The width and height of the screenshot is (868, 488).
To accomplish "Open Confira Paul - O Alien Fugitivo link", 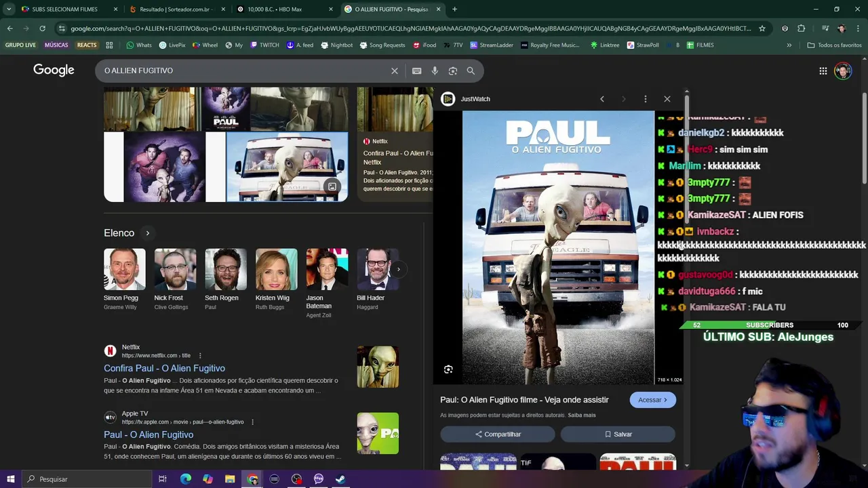I will [164, 368].
